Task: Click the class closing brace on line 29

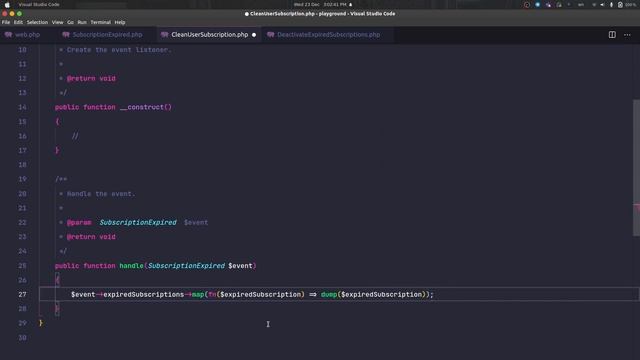Action: pos(41,323)
